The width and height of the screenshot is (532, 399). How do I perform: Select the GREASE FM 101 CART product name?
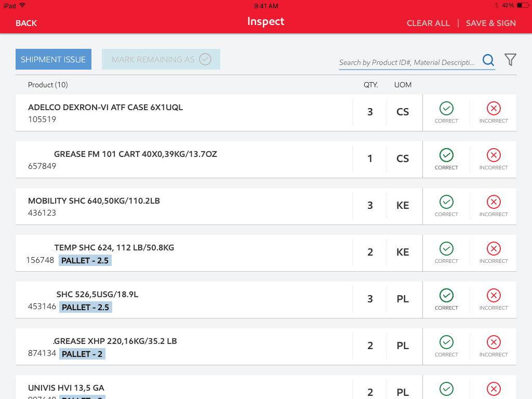(x=136, y=154)
